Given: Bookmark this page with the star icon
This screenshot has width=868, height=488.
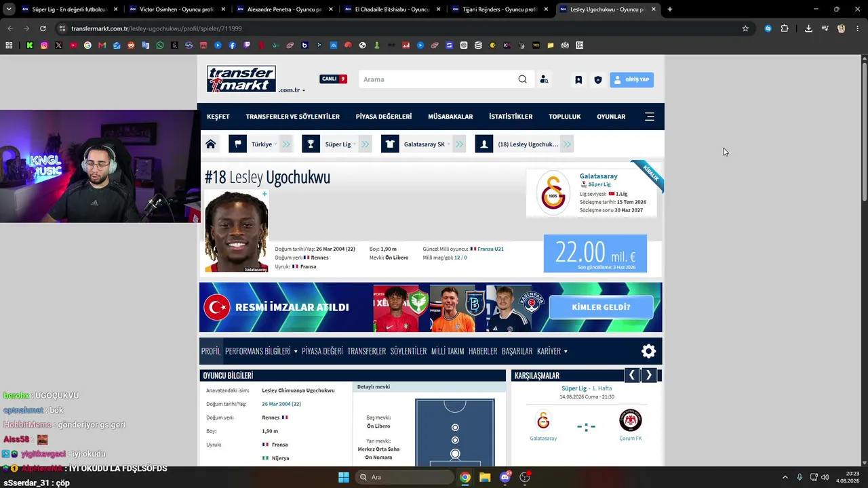Looking at the screenshot, I should 745,28.
